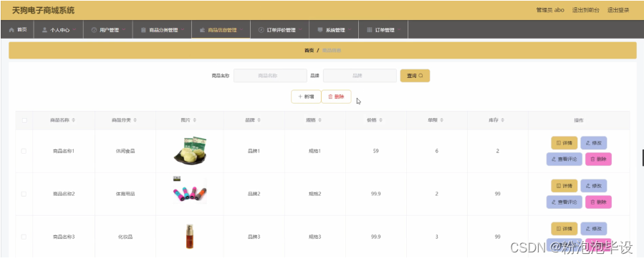Click 查看评论 for 商品名称2
Image resolution: width=644 pixels, height=261 pixels.
564,202
